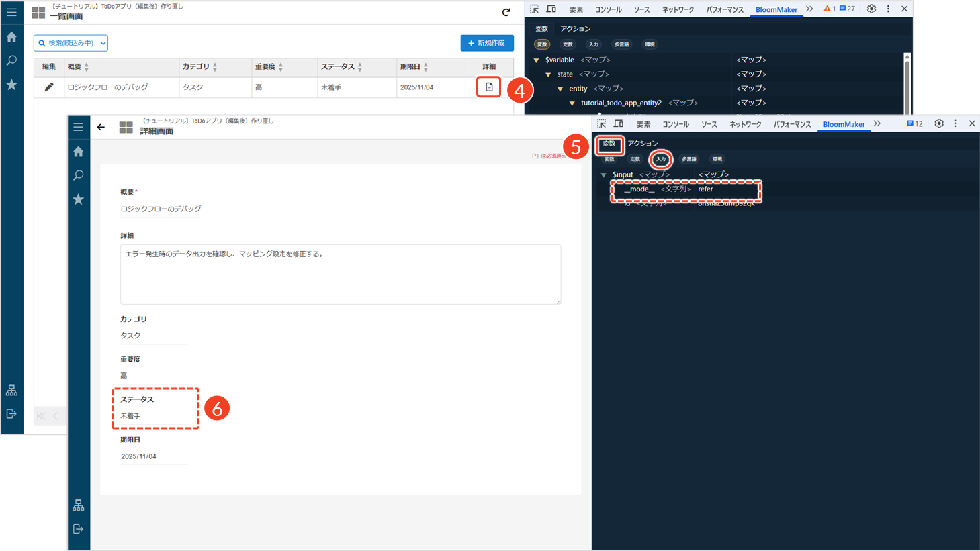Click the document detail icon in the table row

(489, 87)
